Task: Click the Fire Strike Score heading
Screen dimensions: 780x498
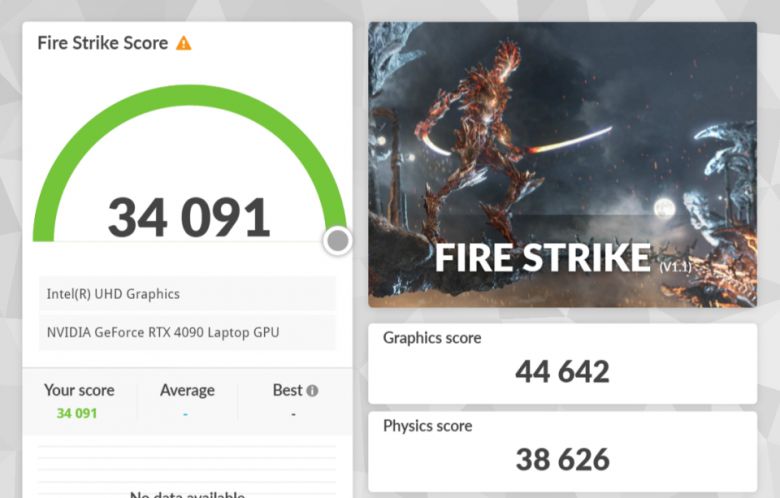Action: coord(102,43)
